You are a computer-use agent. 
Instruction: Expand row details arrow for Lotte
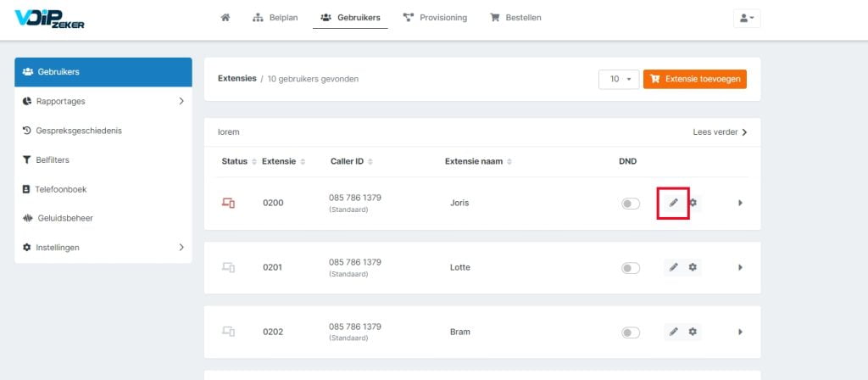coord(740,267)
